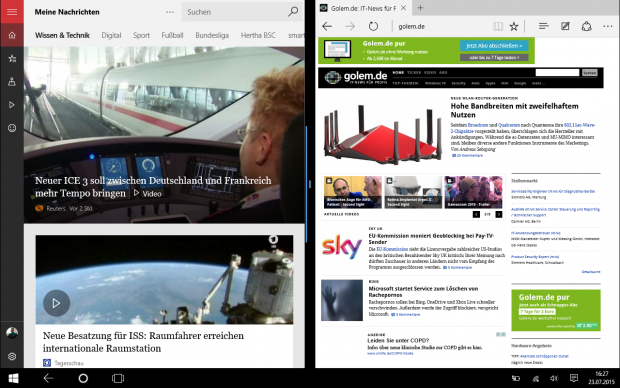The image size is (620, 388).
Task: Open the Windows Start button
Action: 13,379
